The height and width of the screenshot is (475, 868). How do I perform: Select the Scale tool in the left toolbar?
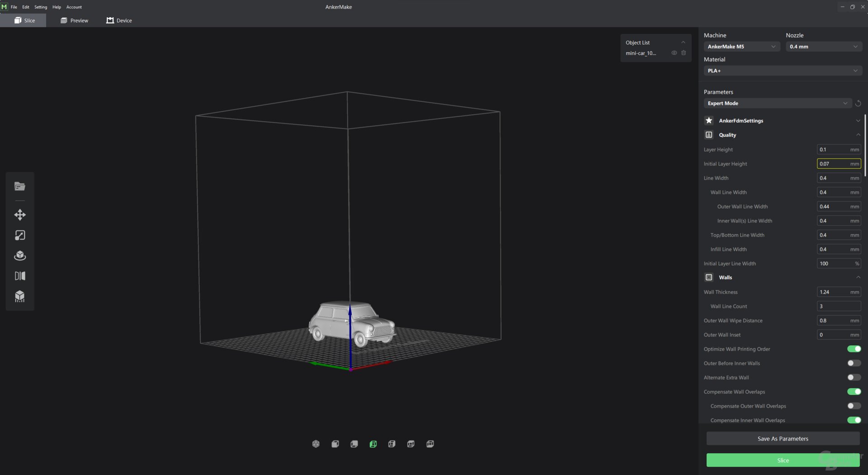20,235
